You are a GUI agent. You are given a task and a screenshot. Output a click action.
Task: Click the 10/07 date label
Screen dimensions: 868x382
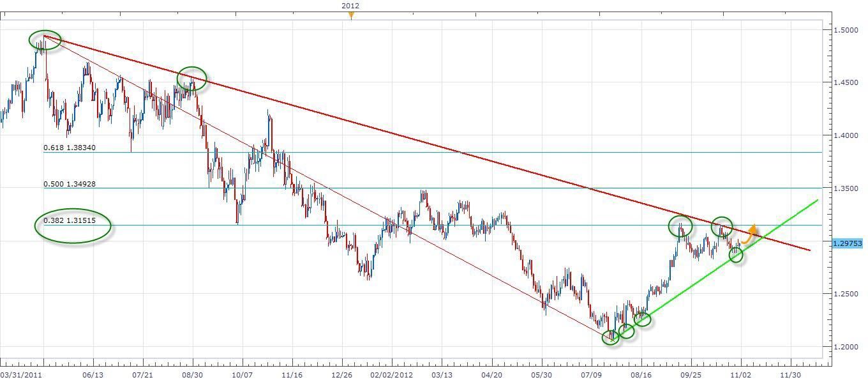243,376
